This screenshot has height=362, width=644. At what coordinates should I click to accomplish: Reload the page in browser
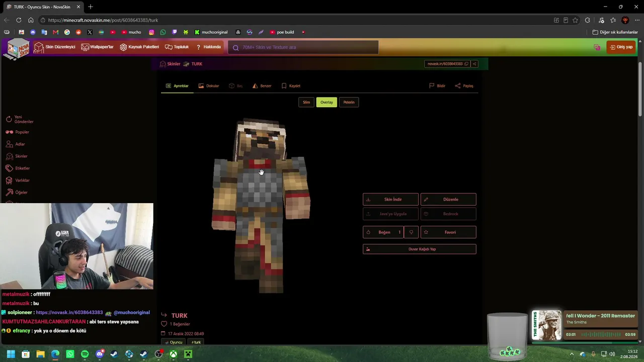19,20
